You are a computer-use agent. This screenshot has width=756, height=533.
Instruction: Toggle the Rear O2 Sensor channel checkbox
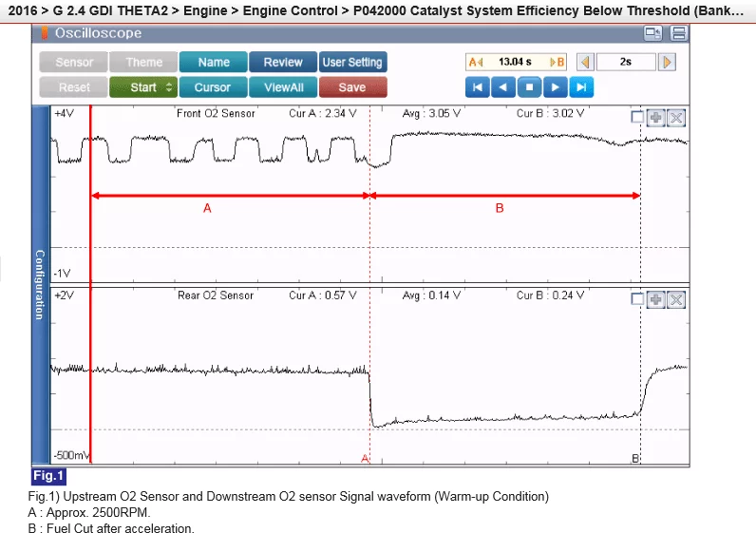(x=637, y=299)
